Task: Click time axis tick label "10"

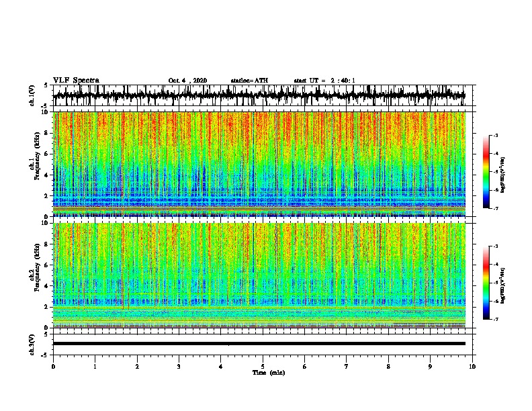Action: (x=472, y=367)
